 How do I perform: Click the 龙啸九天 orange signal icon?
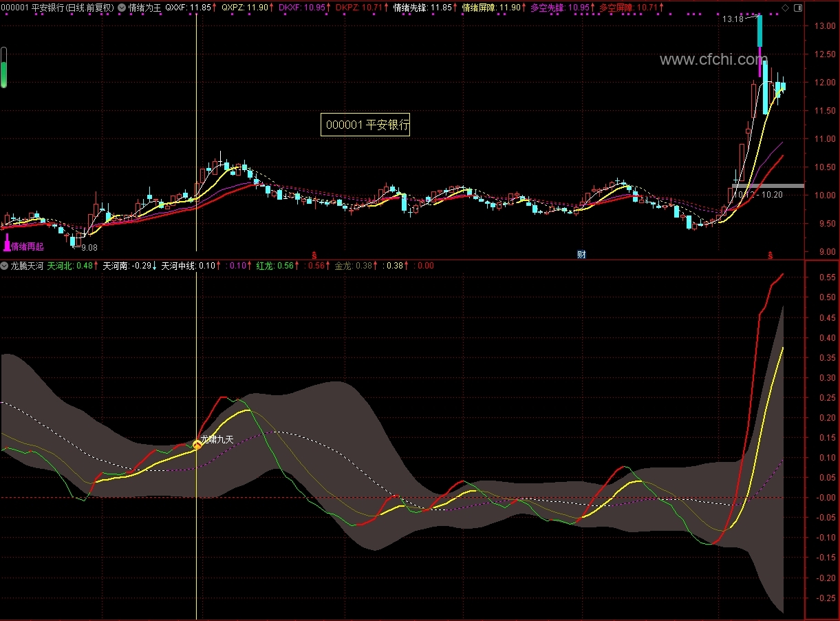196,445
